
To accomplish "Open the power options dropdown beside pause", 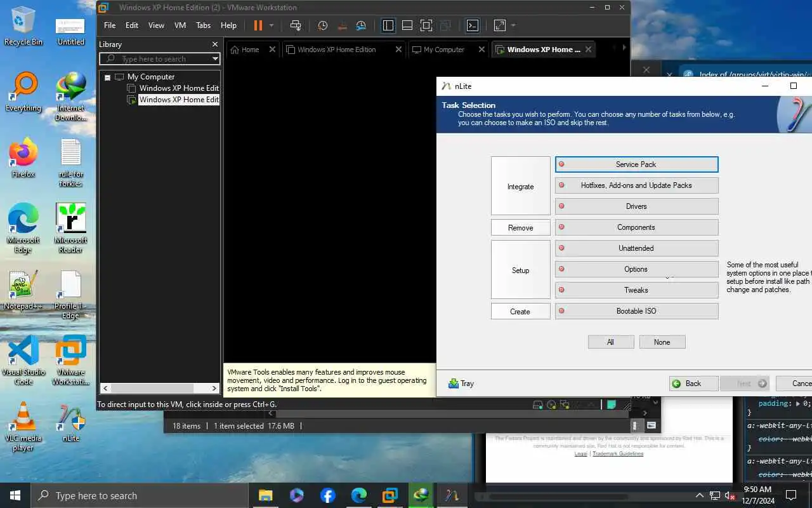I will 272,25.
